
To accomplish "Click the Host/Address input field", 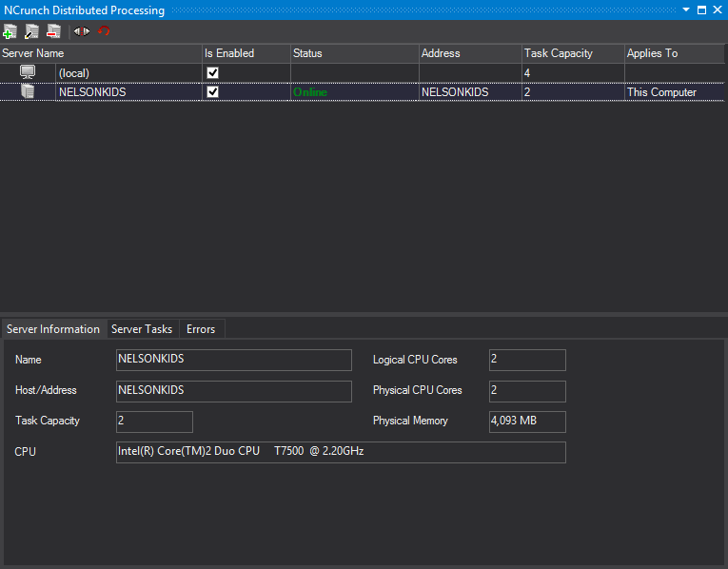I will point(233,391).
